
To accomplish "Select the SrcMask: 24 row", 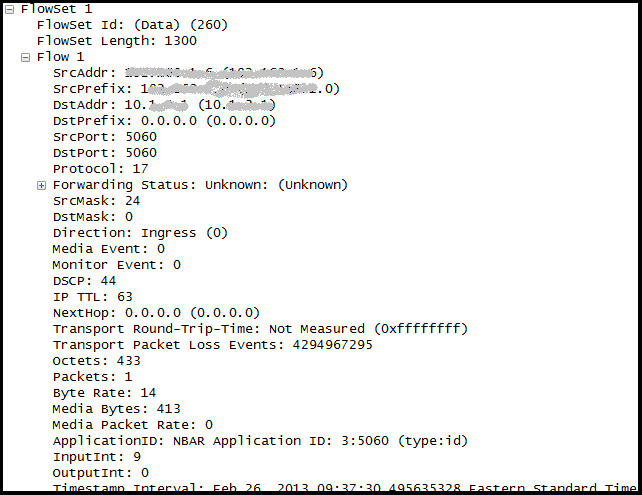I will click(x=96, y=201).
